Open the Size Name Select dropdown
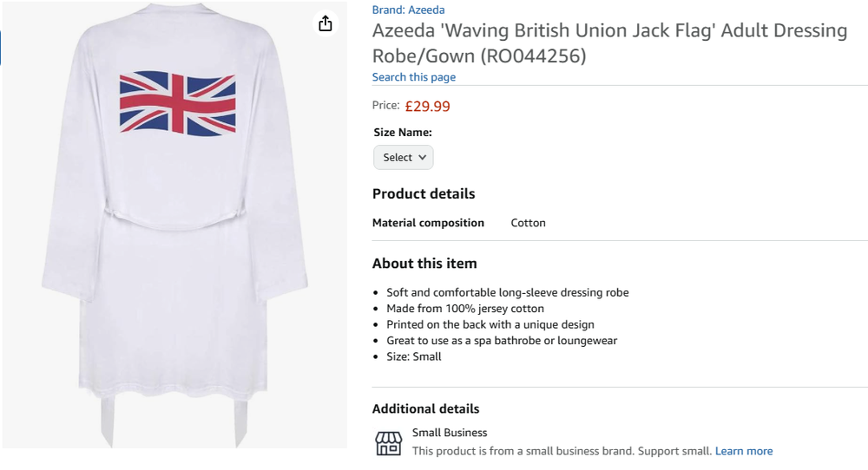 (404, 157)
